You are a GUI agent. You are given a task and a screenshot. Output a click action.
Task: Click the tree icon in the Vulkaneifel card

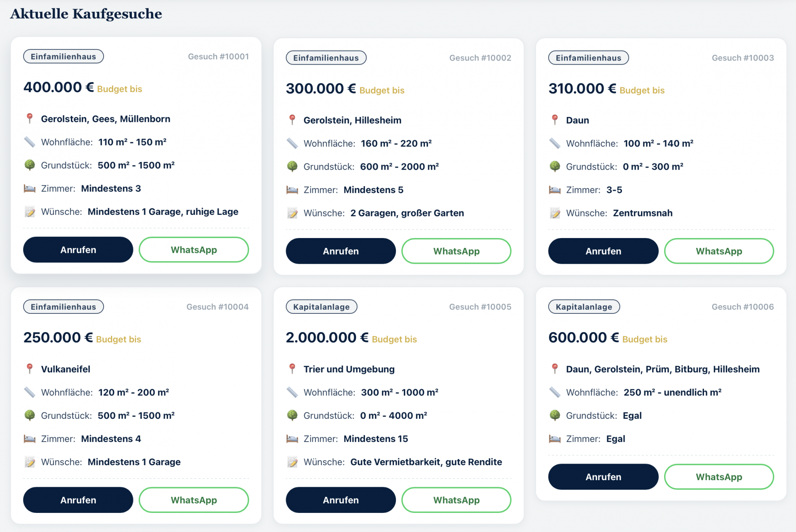point(29,415)
